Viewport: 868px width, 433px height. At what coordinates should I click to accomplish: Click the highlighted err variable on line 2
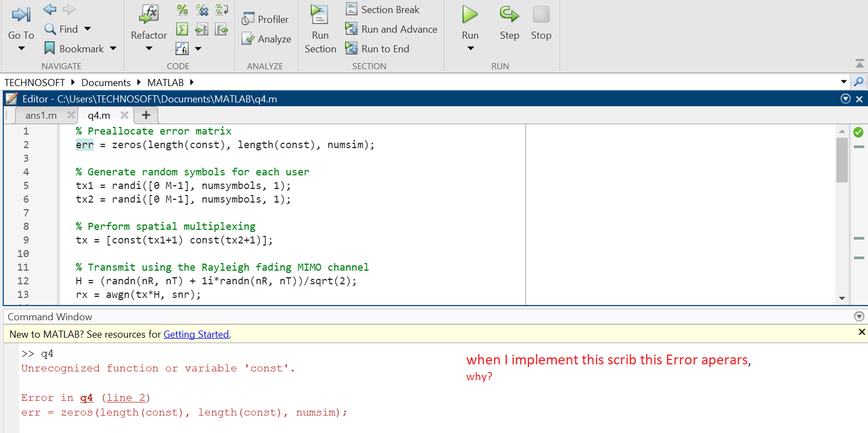85,145
